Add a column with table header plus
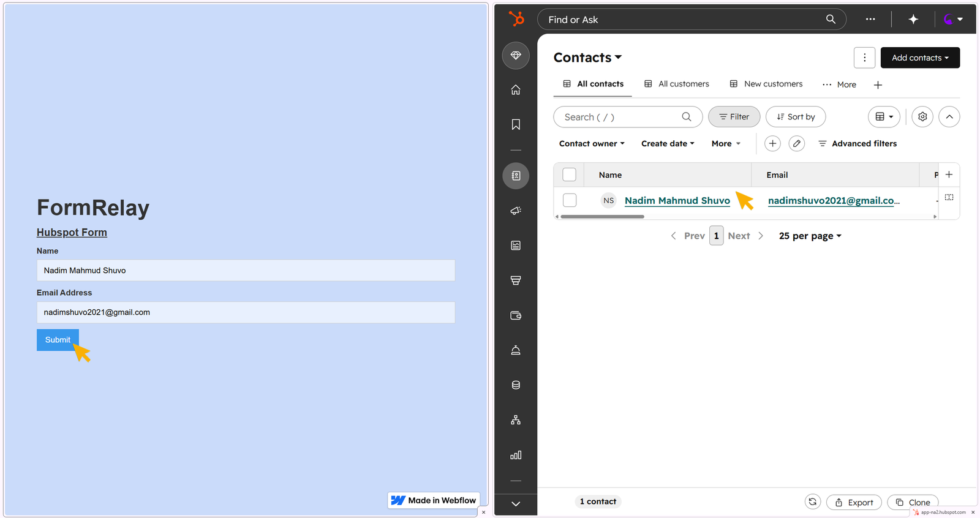The image size is (980, 518). [x=949, y=175]
